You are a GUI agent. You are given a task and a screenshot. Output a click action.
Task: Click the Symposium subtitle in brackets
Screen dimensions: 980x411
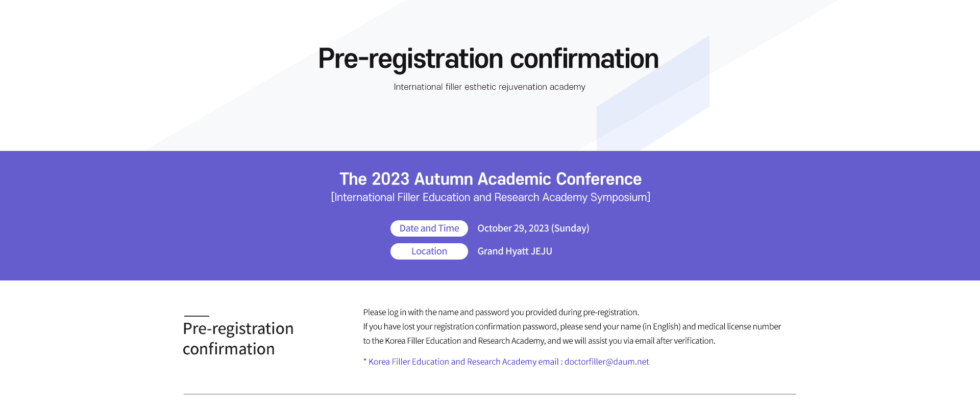click(x=491, y=197)
